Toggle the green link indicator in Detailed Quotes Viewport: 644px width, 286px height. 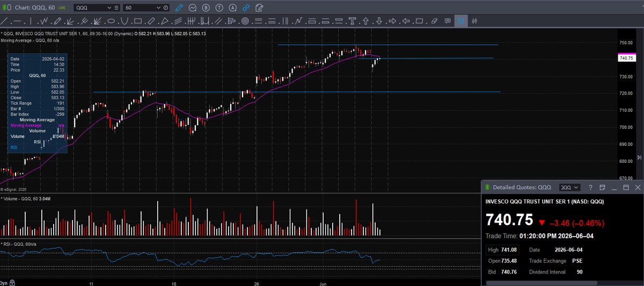tap(487, 187)
